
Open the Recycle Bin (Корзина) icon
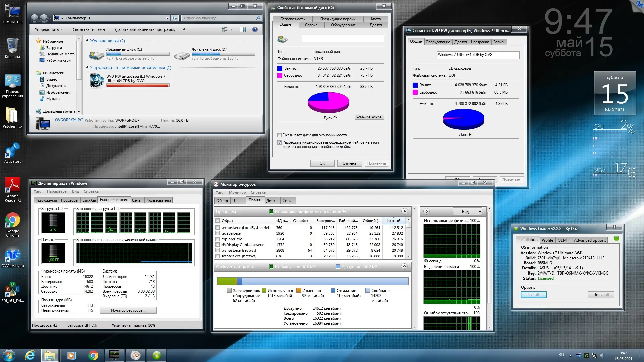pos(12,46)
